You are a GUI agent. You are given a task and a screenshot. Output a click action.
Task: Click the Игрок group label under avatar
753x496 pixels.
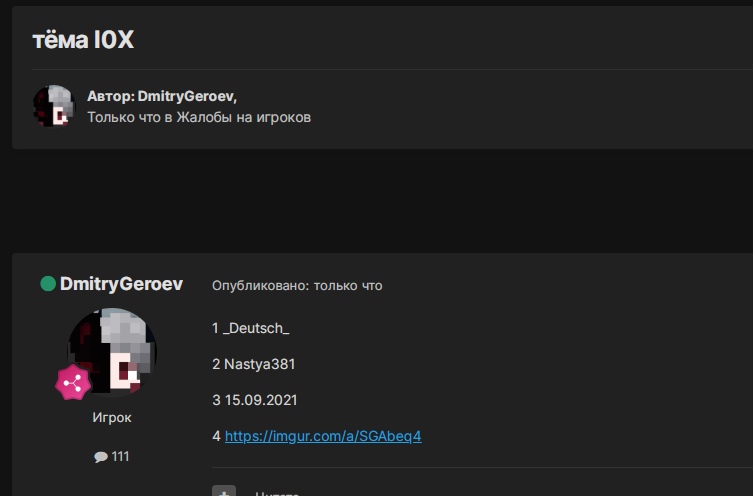pos(112,418)
